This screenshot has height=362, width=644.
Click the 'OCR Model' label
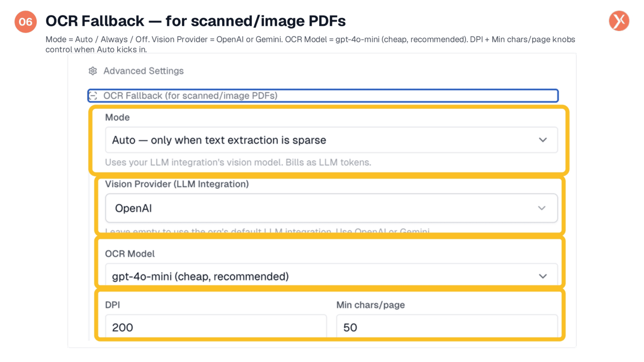pos(130,254)
